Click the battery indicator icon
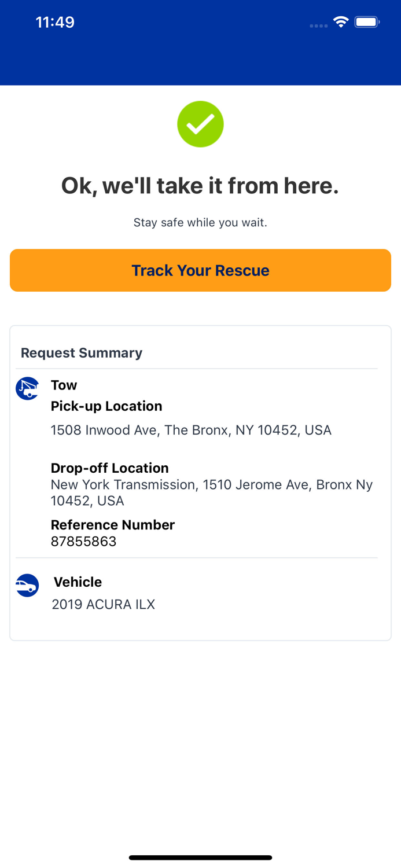This screenshot has width=401, height=868. click(366, 21)
